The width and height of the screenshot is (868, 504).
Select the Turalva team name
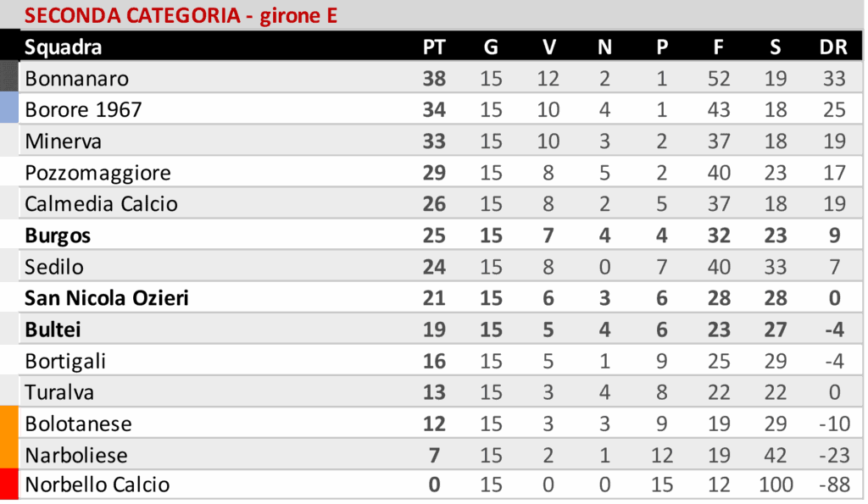pyautogui.click(x=59, y=392)
